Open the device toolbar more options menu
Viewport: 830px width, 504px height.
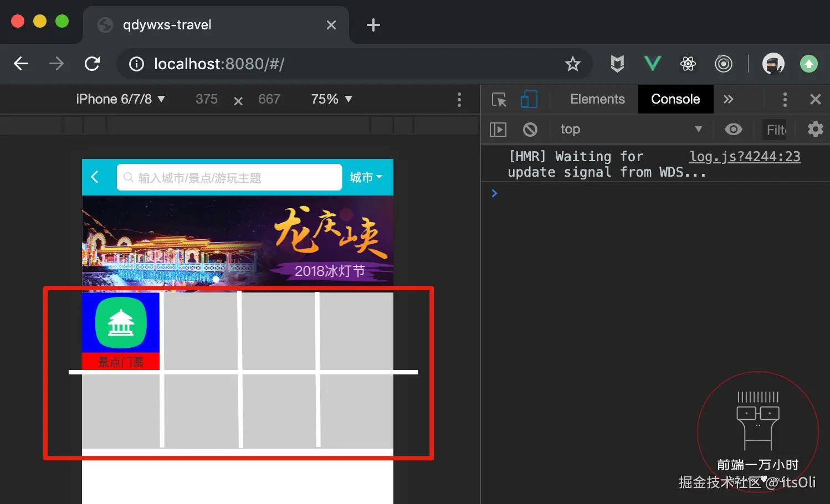(x=459, y=100)
